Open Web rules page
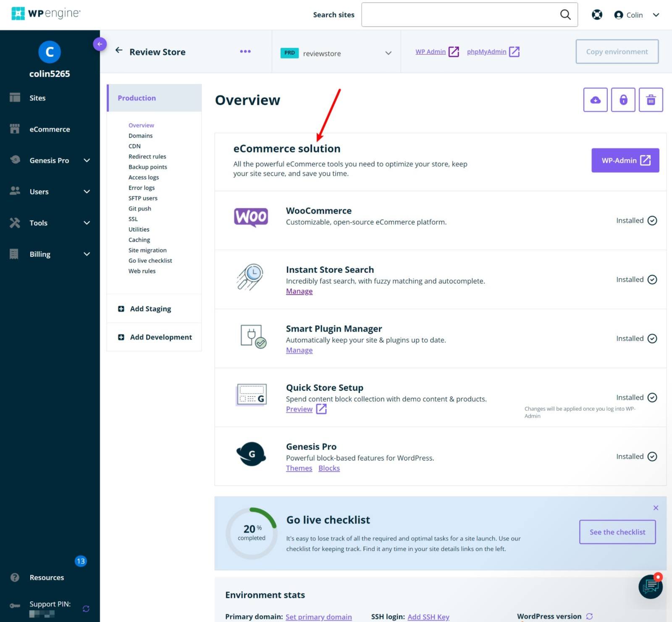 [142, 271]
